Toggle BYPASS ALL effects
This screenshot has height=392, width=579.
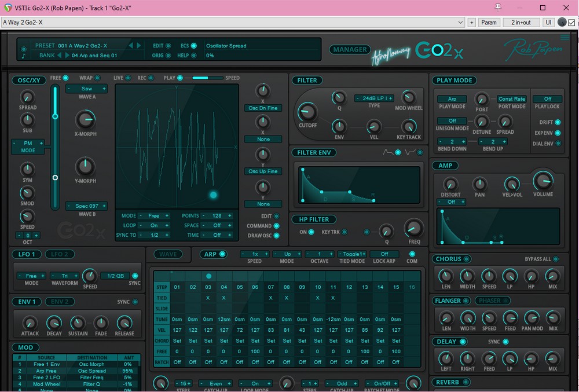556,259
